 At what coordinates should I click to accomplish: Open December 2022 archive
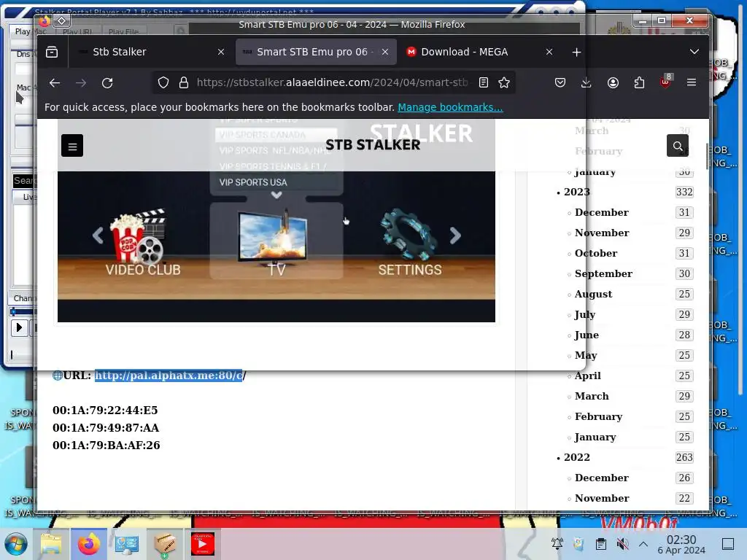[602, 478]
